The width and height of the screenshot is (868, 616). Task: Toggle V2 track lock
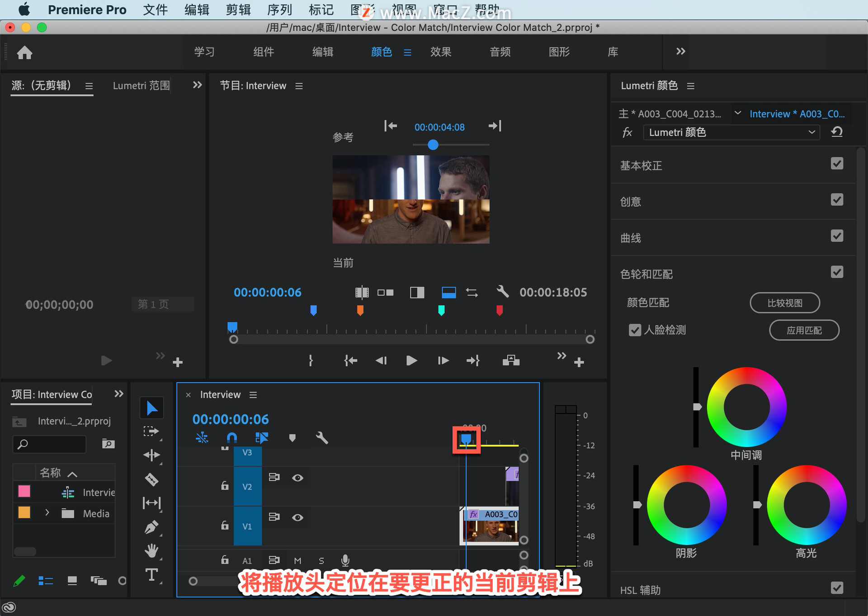(225, 486)
